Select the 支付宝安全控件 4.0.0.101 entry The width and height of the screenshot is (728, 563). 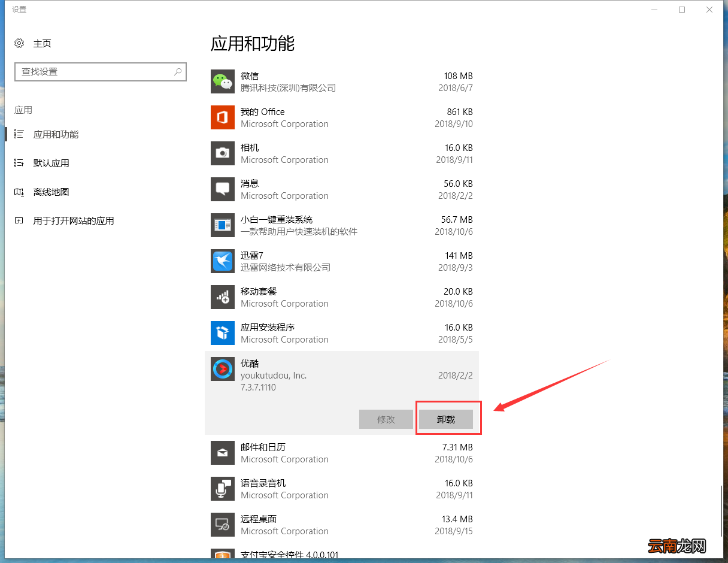point(289,555)
